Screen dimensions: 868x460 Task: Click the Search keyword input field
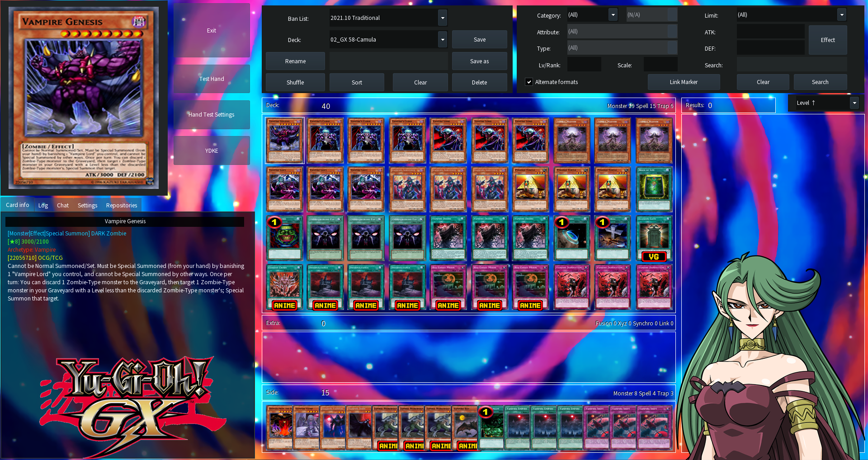coord(792,65)
